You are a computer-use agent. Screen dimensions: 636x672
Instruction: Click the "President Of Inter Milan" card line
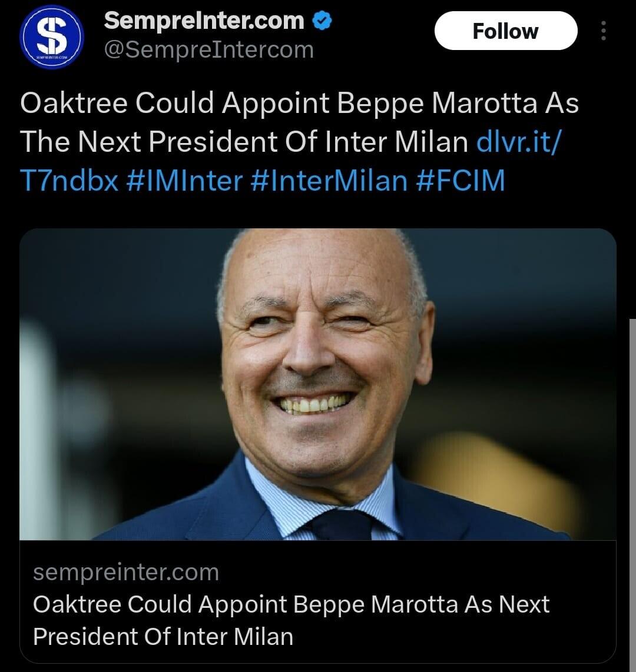coord(163,636)
